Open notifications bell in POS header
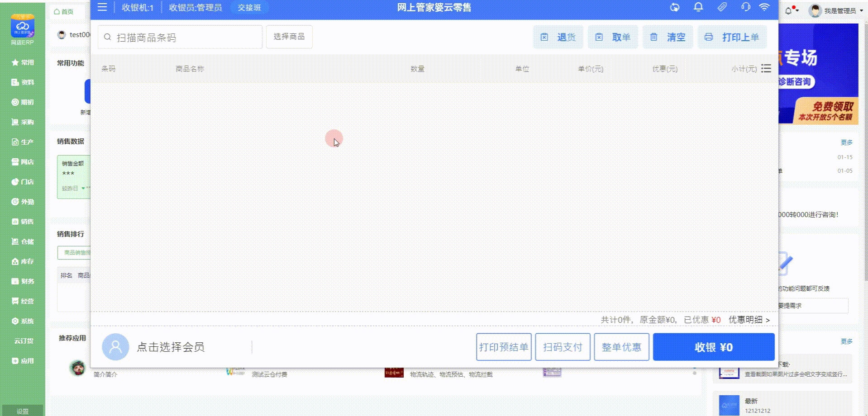Viewport: 868px width, 416px height. click(698, 7)
